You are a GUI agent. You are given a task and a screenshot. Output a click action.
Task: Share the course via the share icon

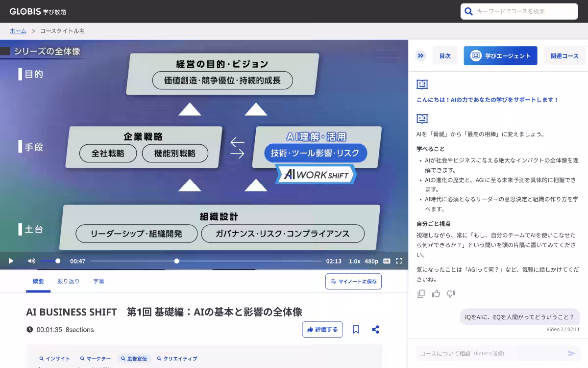(x=375, y=329)
